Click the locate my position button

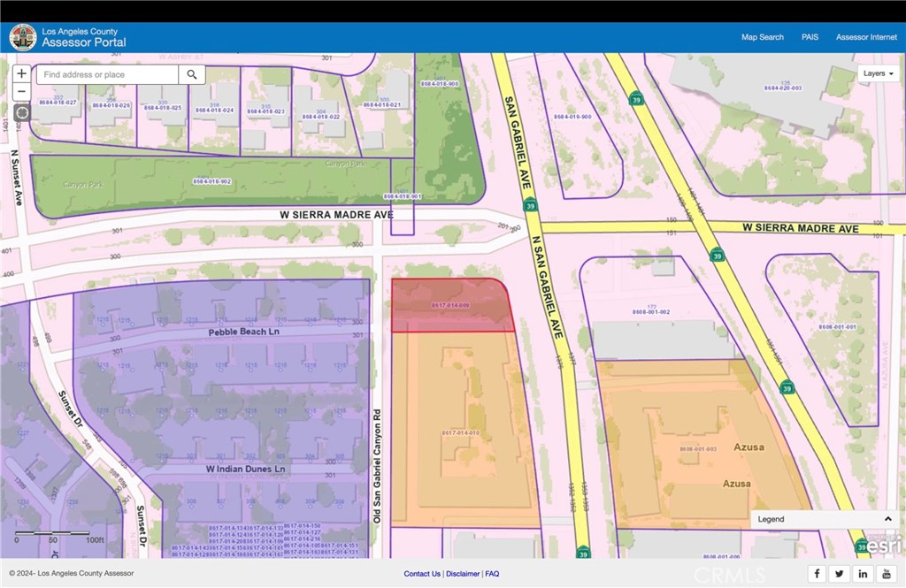(22, 113)
